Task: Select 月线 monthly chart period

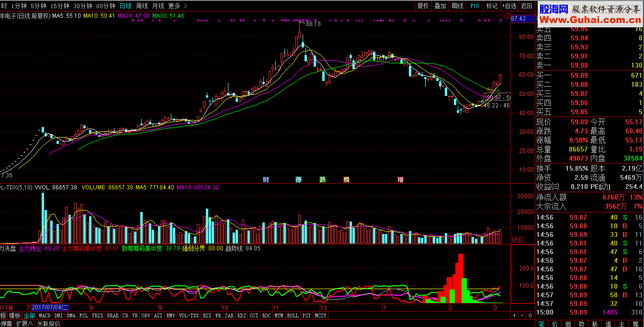Action: 158,6
